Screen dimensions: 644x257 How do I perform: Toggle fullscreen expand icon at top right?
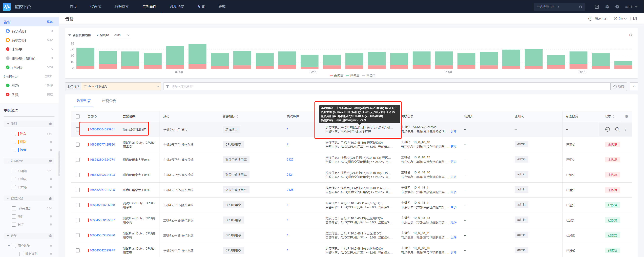tap(635, 19)
